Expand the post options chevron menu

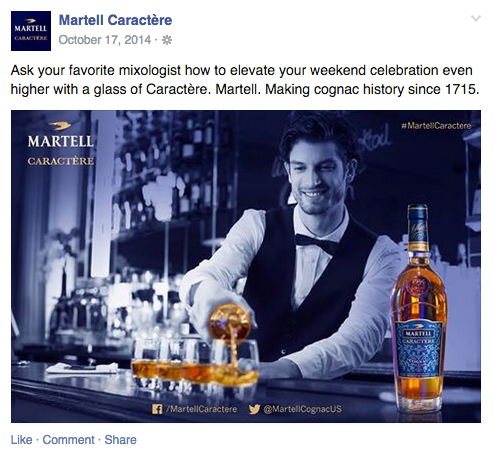pyautogui.click(x=476, y=18)
